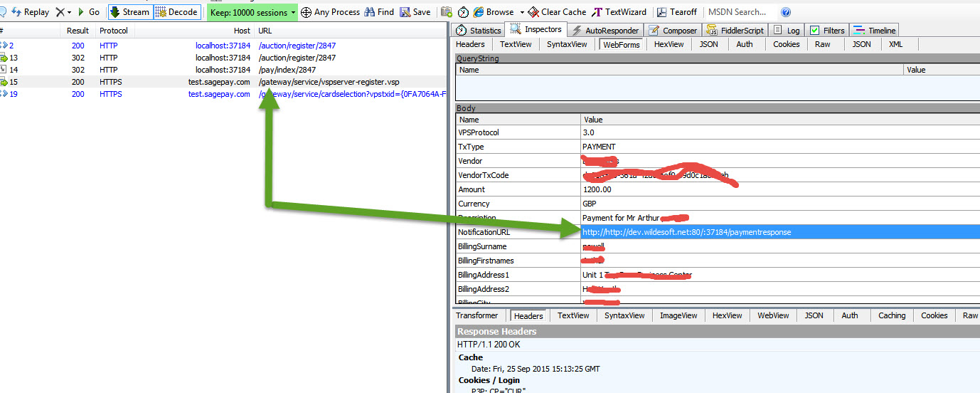Click the TxType value PAYMENT

point(599,147)
